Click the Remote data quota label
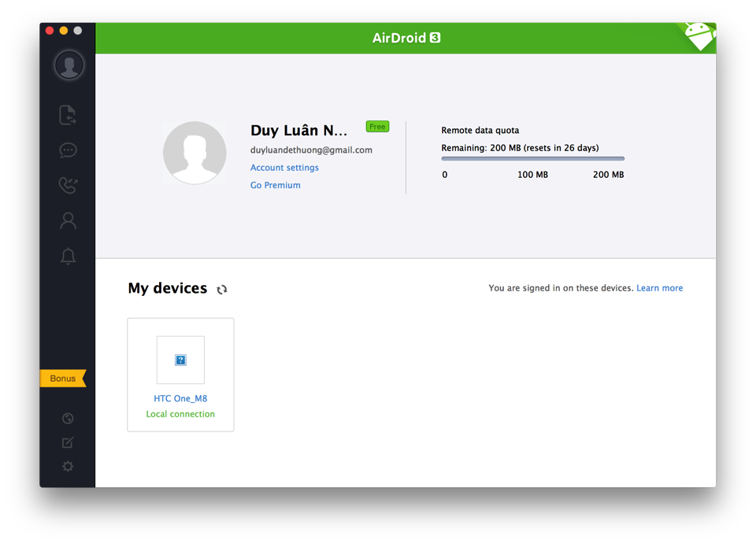The image size is (756, 544). [480, 130]
